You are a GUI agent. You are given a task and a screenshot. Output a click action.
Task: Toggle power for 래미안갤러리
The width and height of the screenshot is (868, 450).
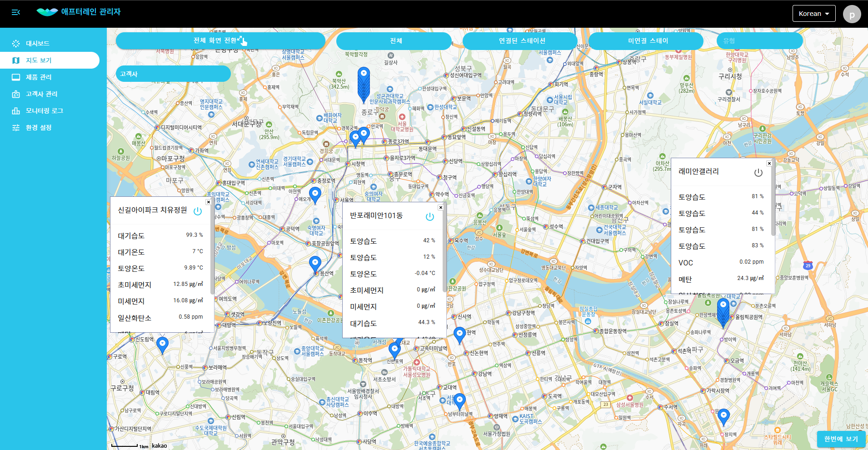pyautogui.click(x=758, y=173)
